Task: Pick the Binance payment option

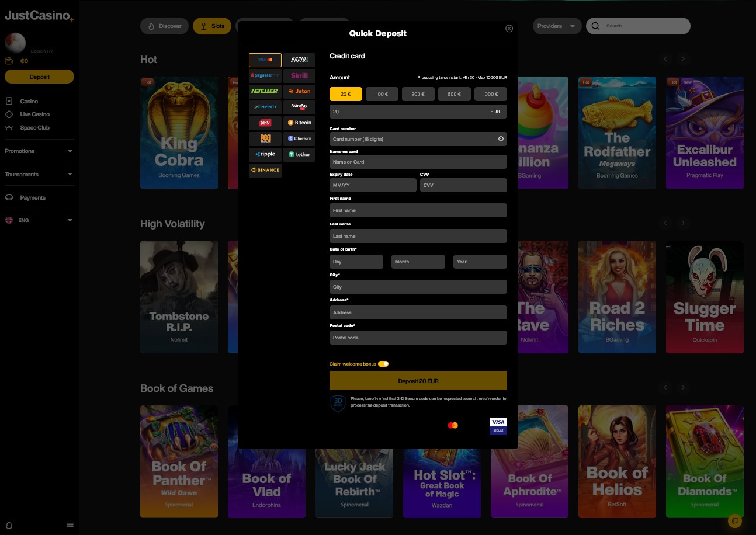Action: click(x=265, y=170)
